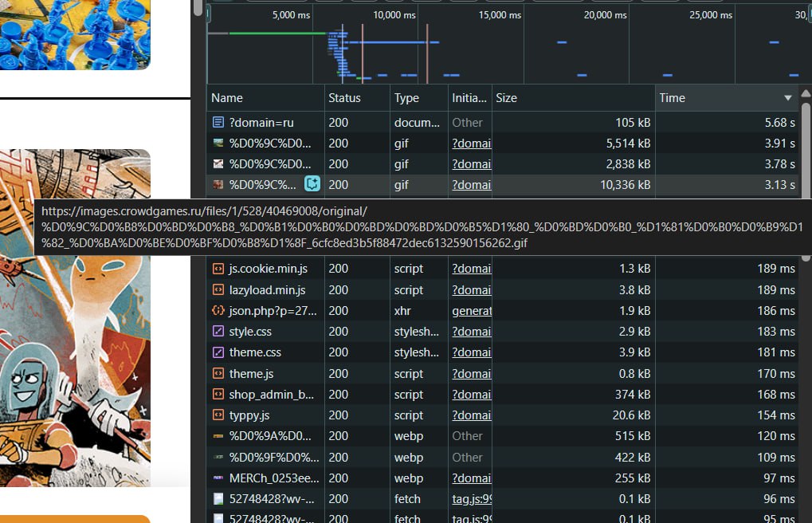Click the image thumbnail icon of the 5,514 kB gif
This screenshot has height=523, width=812.
tap(218, 144)
